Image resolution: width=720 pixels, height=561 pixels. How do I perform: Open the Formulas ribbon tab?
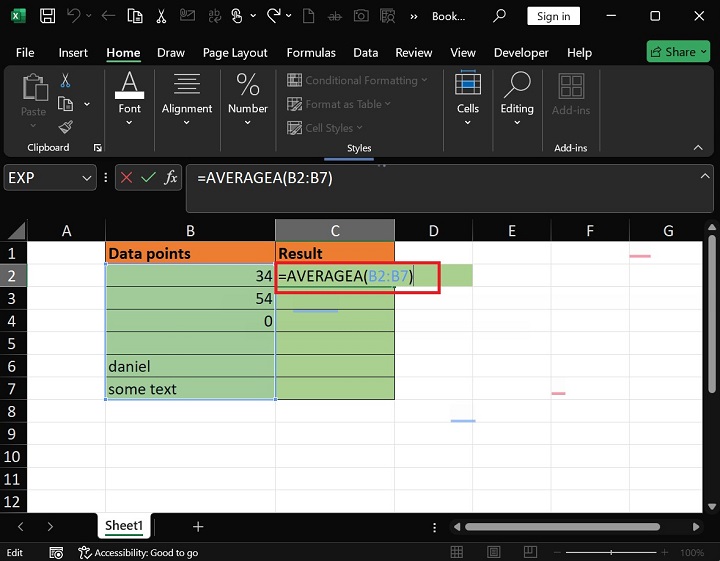click(310, 53)
